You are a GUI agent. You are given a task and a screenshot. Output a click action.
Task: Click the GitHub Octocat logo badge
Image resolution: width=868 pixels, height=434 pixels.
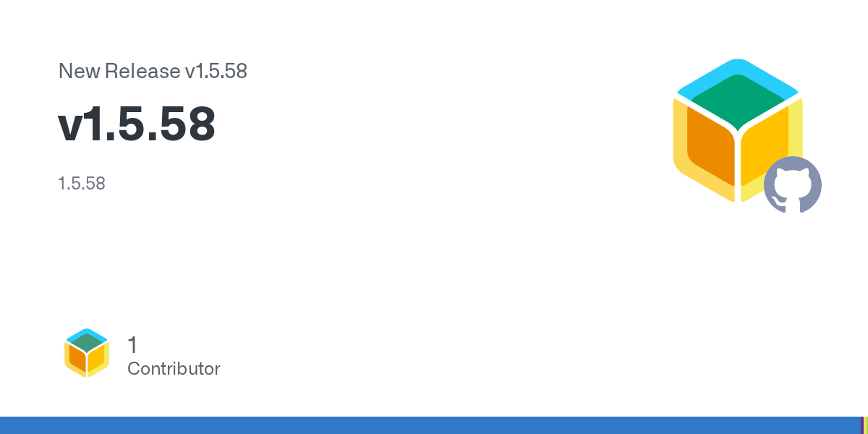click(793, 185)
